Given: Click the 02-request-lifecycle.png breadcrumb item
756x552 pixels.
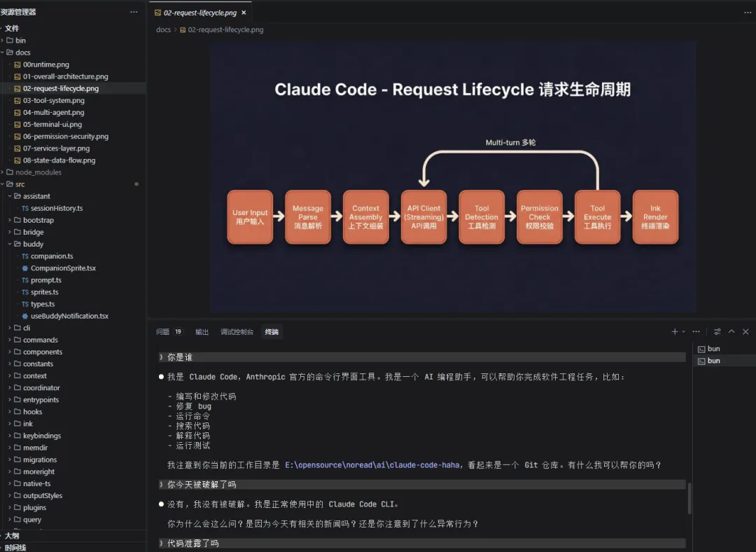Looking at the screenshot, I should 222,29.
